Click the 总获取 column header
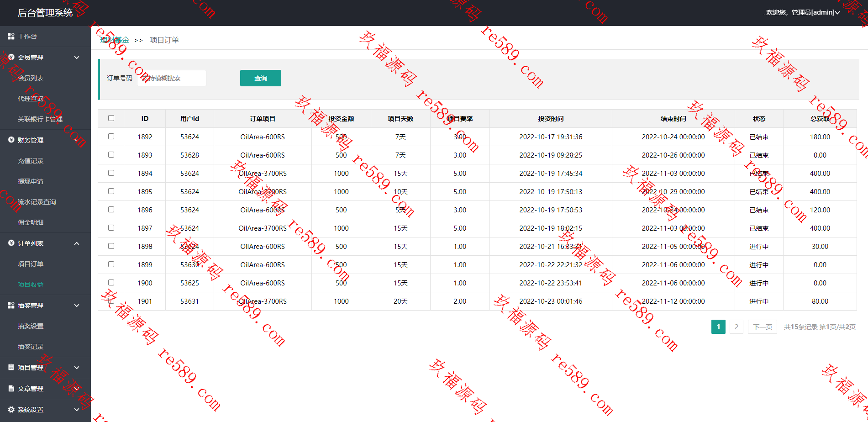The image size is (868, 422). click(x=820, y=119)
